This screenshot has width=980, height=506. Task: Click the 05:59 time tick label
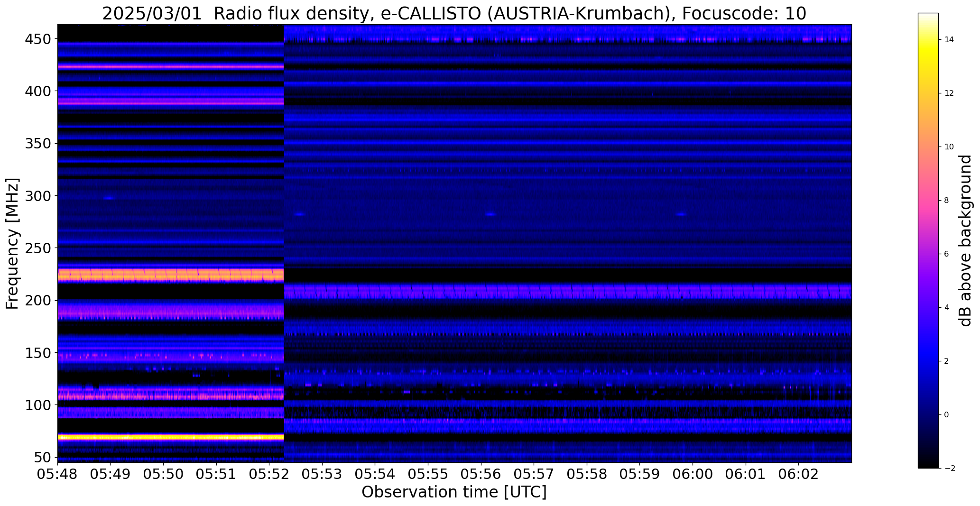[640, 475]
